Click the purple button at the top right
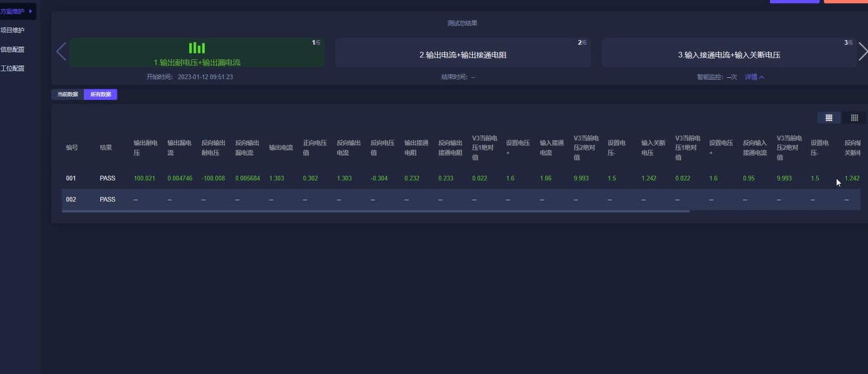 [x=794, y=1]
